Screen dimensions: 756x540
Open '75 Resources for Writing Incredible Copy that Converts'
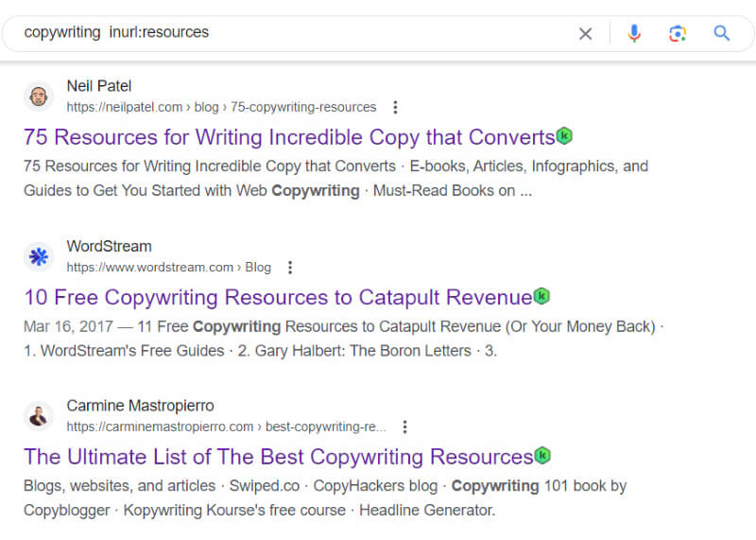coord(289,137)
